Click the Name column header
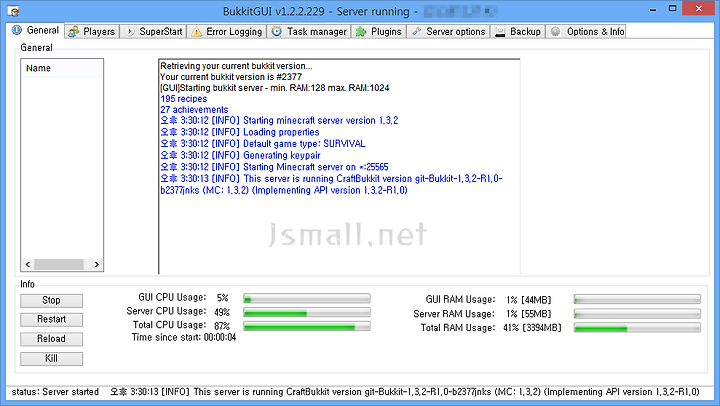Image resolution: width=720 pixels, height=406 pixels. pyautogui.click(x=62, y=68)
